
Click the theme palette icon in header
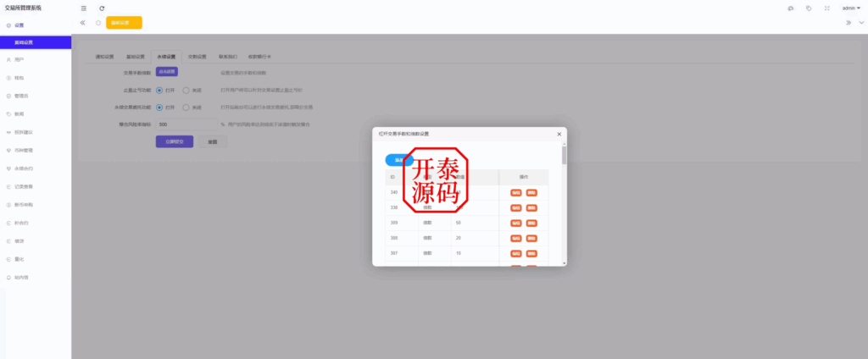[x=790, y=8]
